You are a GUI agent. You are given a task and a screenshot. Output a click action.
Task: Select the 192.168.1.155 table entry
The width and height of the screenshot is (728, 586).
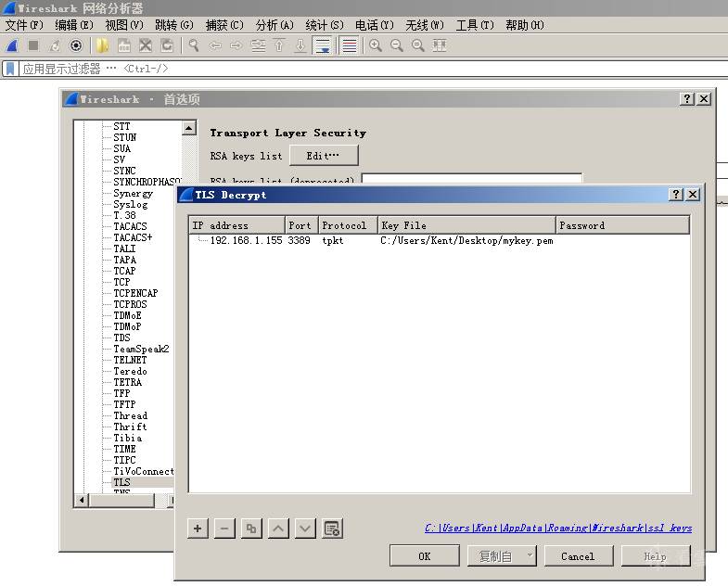coord(246,240)
